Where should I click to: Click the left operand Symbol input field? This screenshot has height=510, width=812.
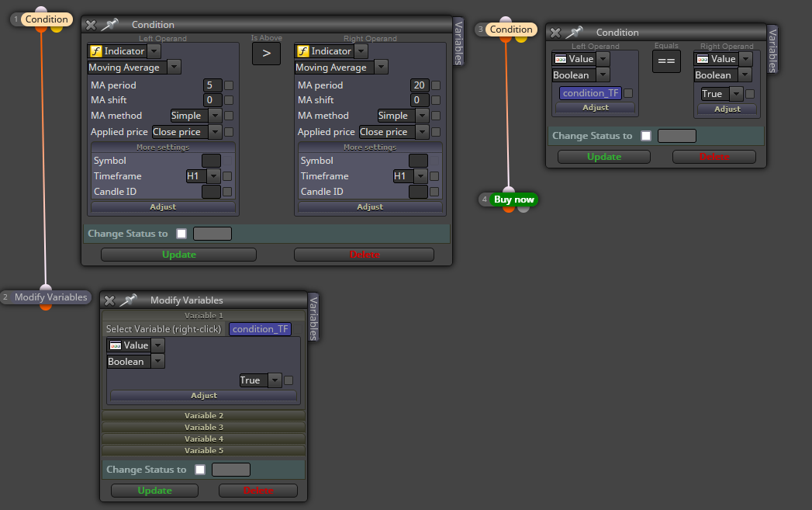click(211, 161)
